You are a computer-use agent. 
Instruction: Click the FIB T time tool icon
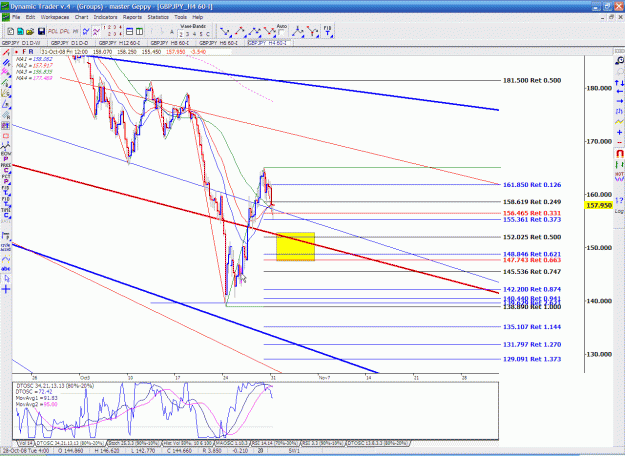(327, 31)
